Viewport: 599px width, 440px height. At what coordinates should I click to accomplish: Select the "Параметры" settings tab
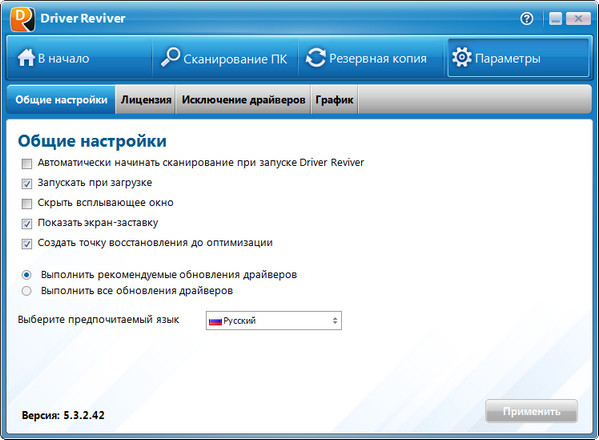point(518,58)
